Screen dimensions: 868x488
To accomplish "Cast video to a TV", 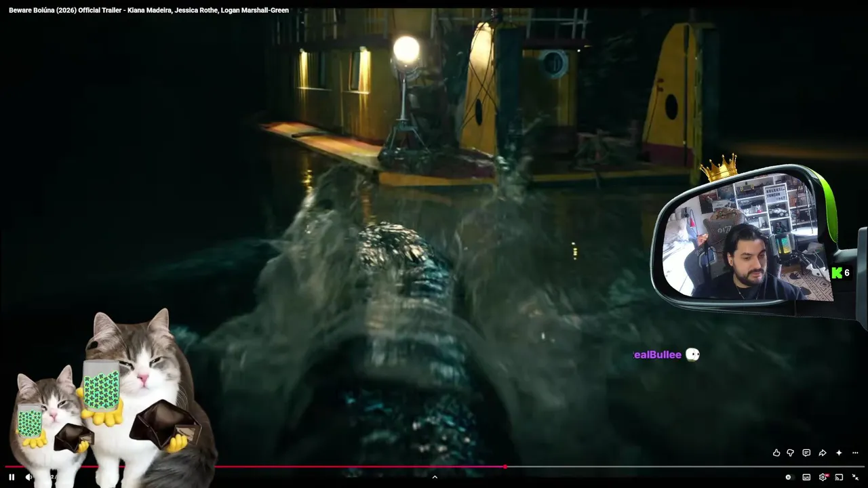I will 839,477.
